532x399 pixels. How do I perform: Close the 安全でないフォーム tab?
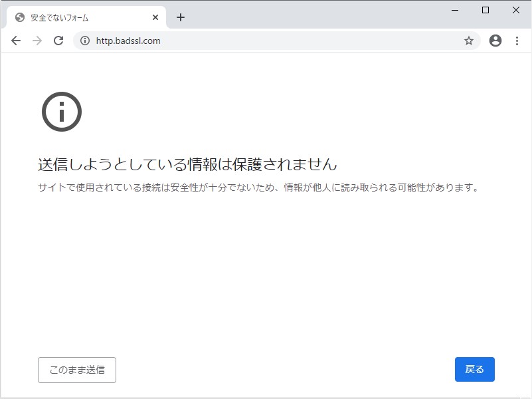coord(155,18)
